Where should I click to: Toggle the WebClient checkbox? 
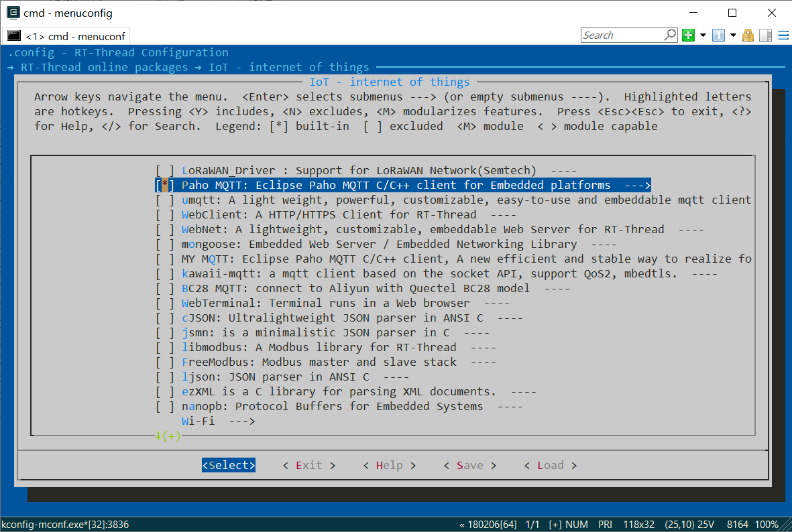click(x=165, y=214)
